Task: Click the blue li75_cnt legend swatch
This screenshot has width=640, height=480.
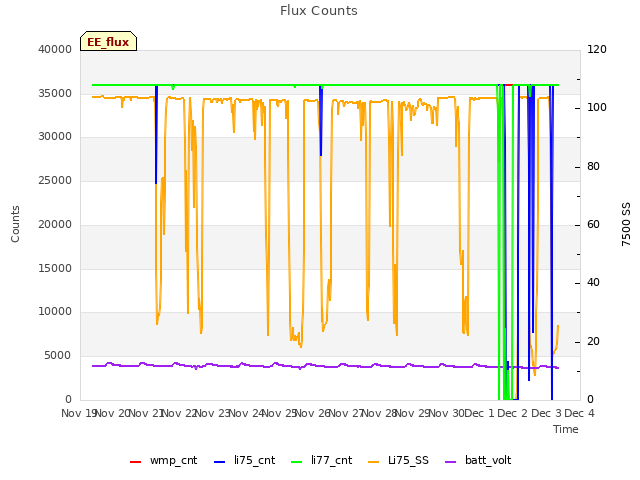Action: coord(220,462)
